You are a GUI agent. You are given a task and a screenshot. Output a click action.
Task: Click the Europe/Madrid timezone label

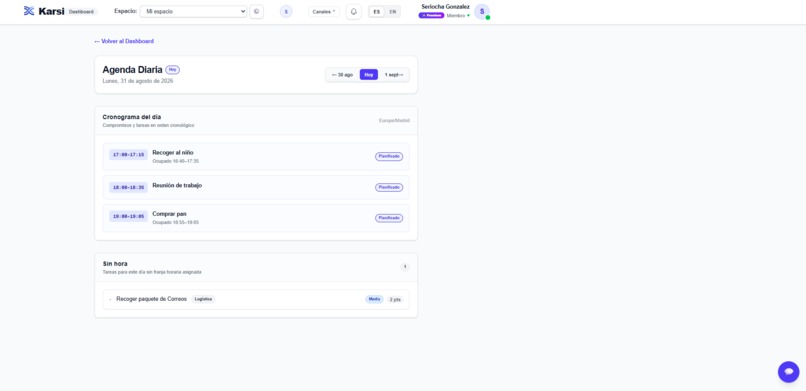pyautogui.click(x=394, y=121)
